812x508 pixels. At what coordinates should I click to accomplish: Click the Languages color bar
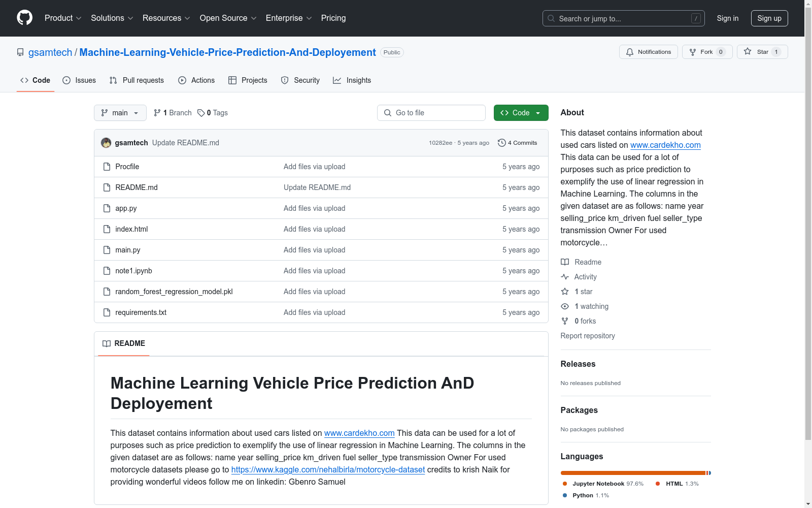click(635, 473)
